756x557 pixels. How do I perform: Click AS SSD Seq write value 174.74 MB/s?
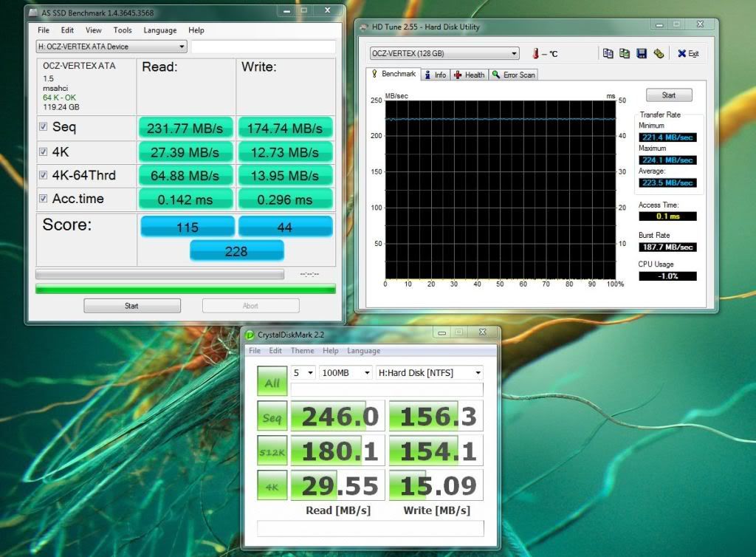pyautogui.click(x=285, y=129)
